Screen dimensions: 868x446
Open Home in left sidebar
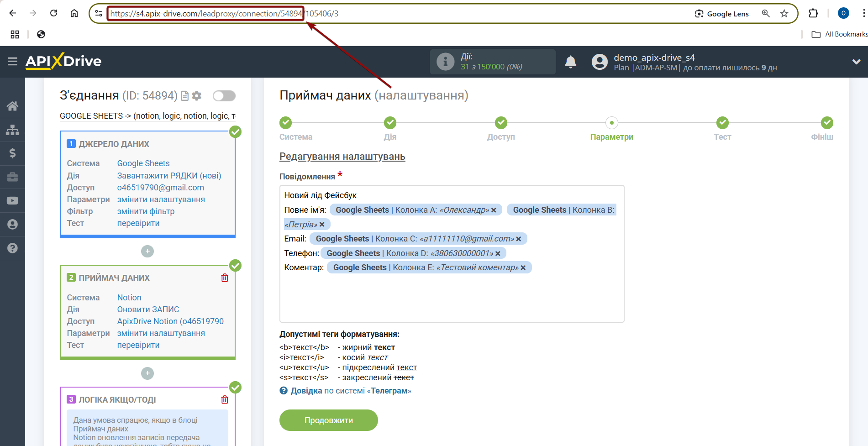12,106
